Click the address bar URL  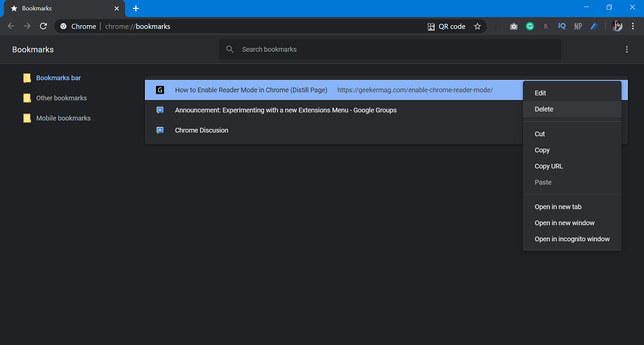(138, 26)
